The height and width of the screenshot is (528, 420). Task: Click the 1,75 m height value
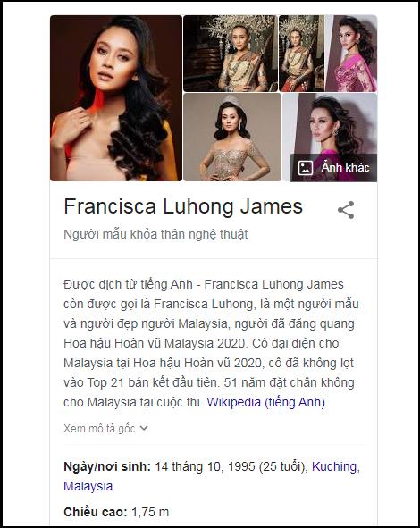(x=150, y=512)
